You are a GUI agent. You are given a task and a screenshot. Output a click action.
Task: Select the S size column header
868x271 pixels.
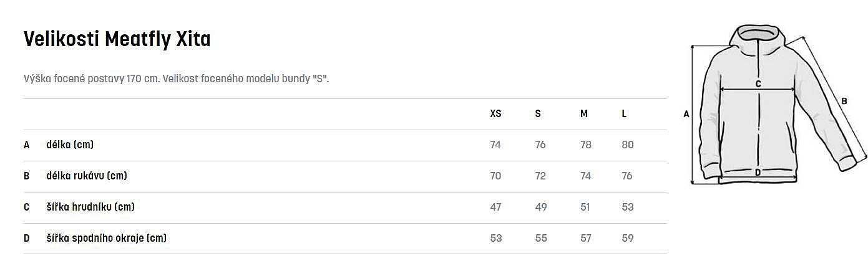(538, 114)
